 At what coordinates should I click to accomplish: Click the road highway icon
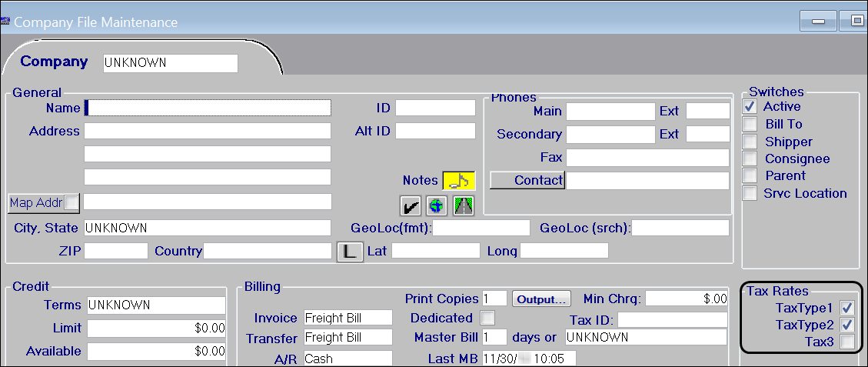pos(464,205)
